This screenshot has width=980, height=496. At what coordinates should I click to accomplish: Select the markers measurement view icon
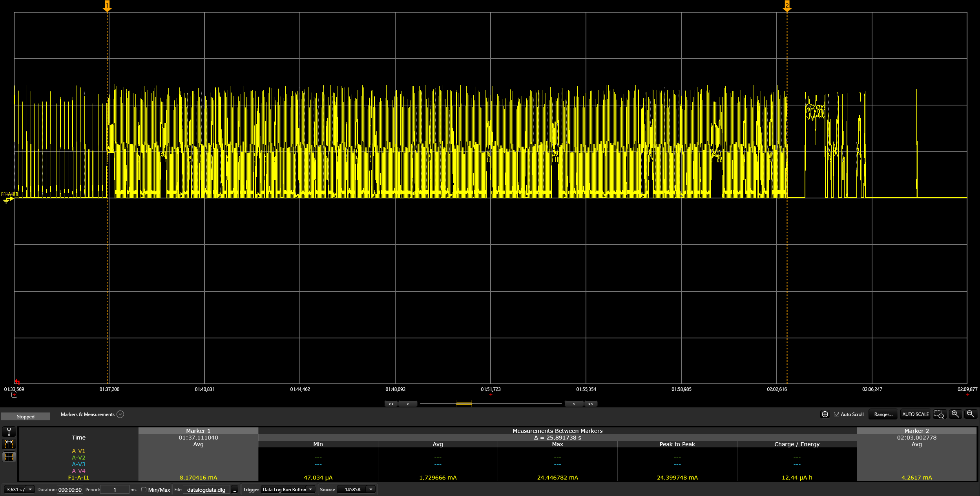9,444
